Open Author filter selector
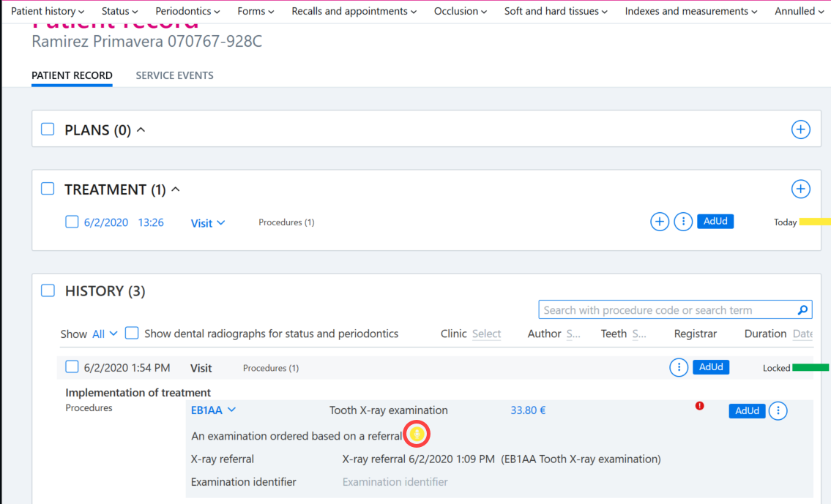Image resolution: width=831 pixels, height=504 pixels. coord(573,334)
